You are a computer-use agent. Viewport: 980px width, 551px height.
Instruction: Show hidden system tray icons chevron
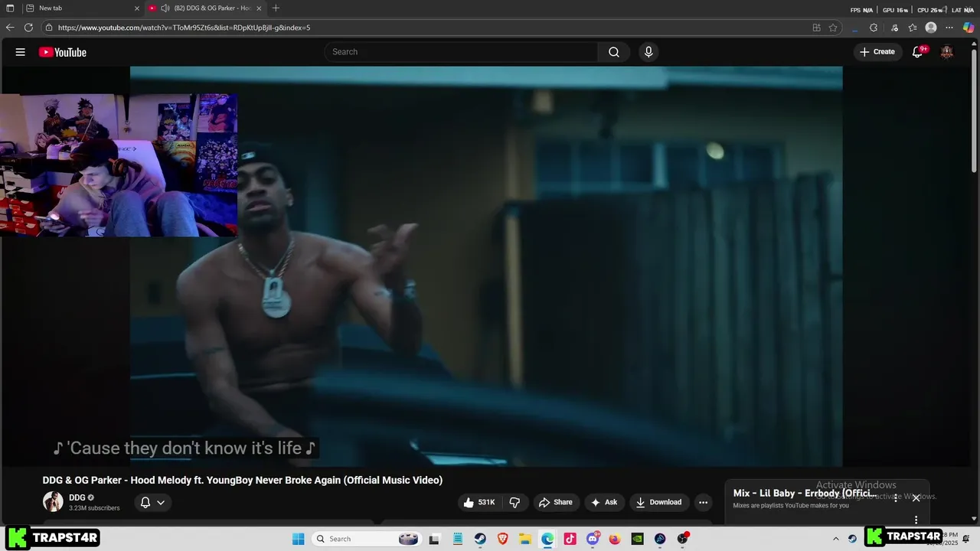(836, 539)
